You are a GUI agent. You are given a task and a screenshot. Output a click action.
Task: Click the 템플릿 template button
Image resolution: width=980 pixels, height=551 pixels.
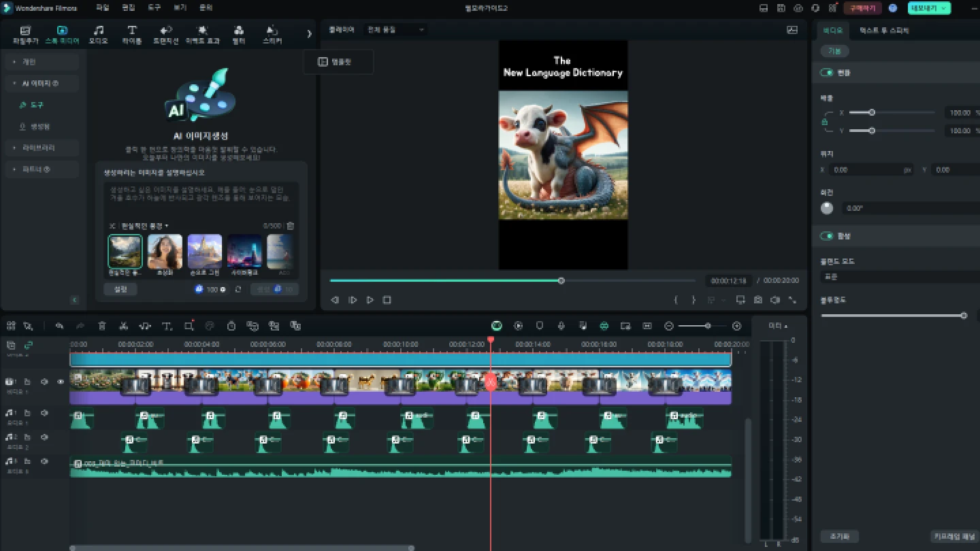(338, 62)
